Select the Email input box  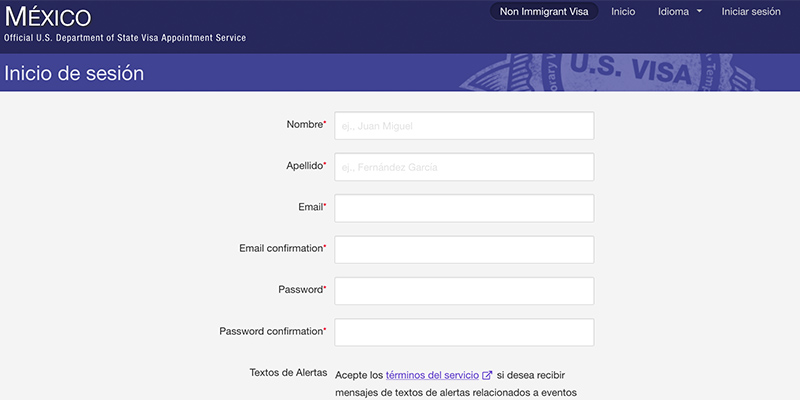pos(464,208)
